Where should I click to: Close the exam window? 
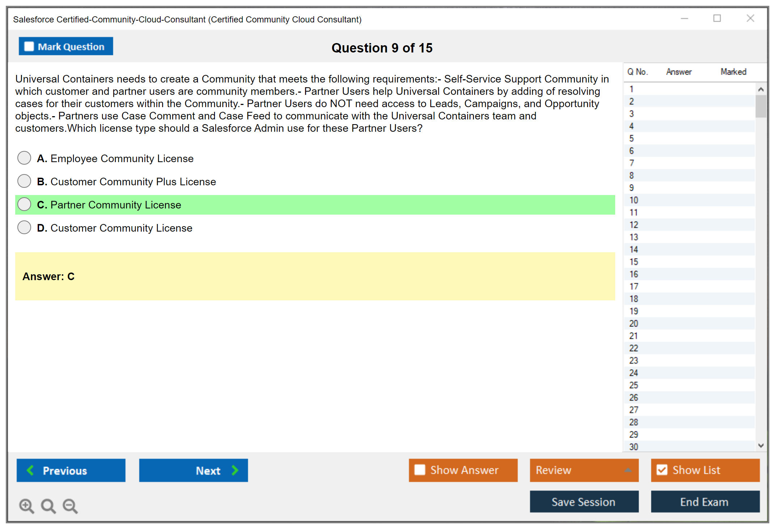coord(750,18)
